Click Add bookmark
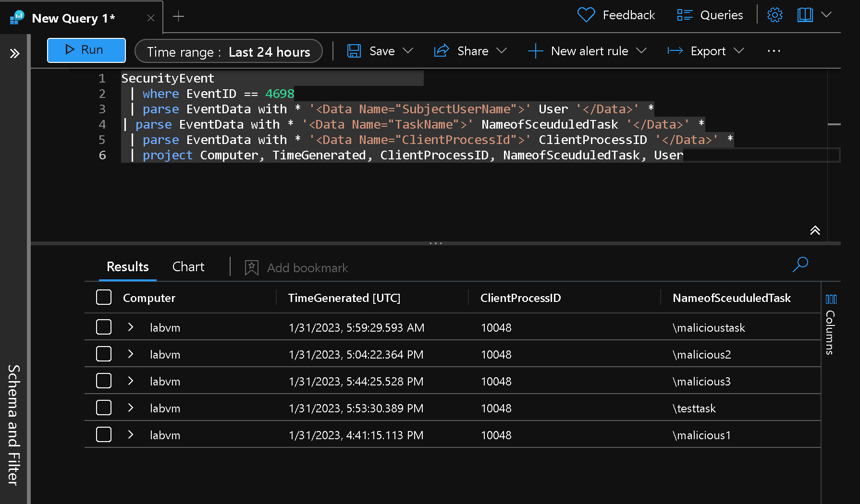 [296, 268]
